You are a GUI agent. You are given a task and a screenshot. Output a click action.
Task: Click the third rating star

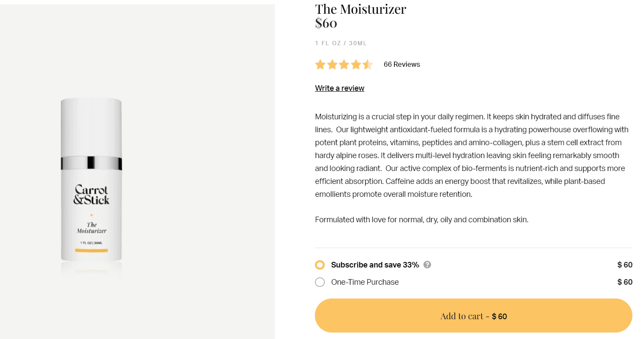point(344,65)
